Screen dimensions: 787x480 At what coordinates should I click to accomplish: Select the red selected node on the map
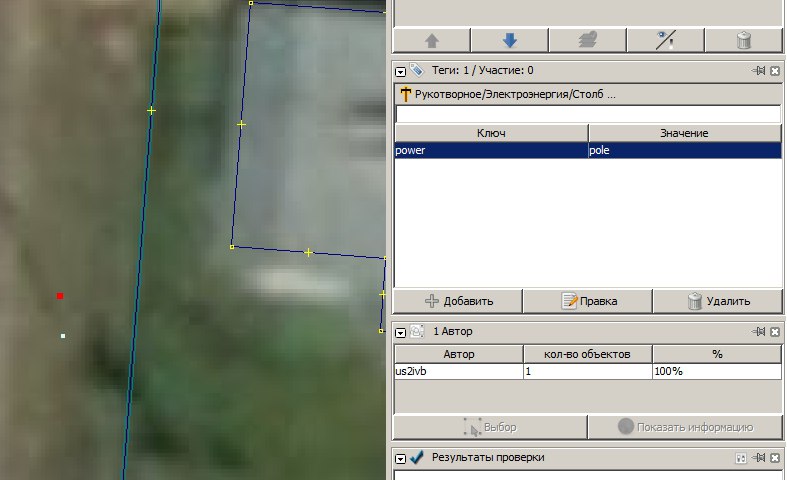[x=60, y=296]
